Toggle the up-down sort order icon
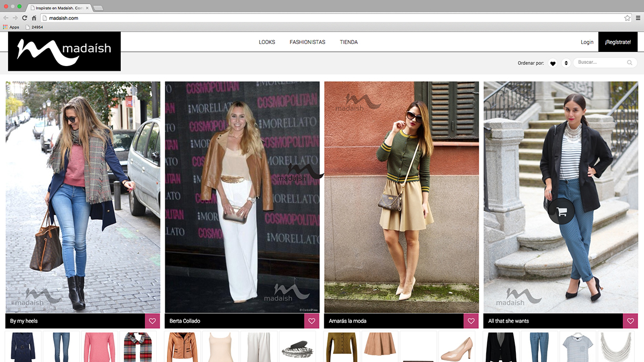This screenshot has width=644, height=362. pyautogui.click(x=566, y=63)
